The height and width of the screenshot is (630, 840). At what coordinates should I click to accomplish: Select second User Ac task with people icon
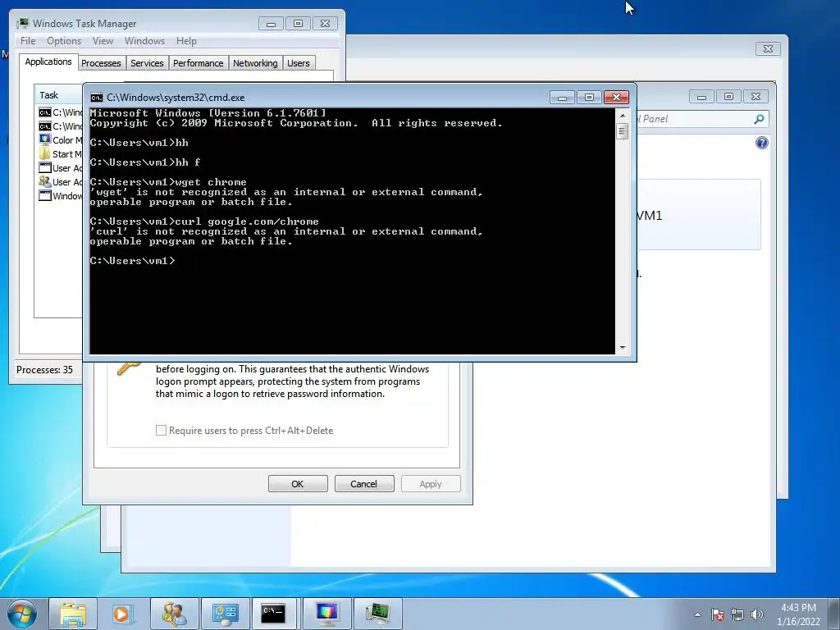(61, 182)
